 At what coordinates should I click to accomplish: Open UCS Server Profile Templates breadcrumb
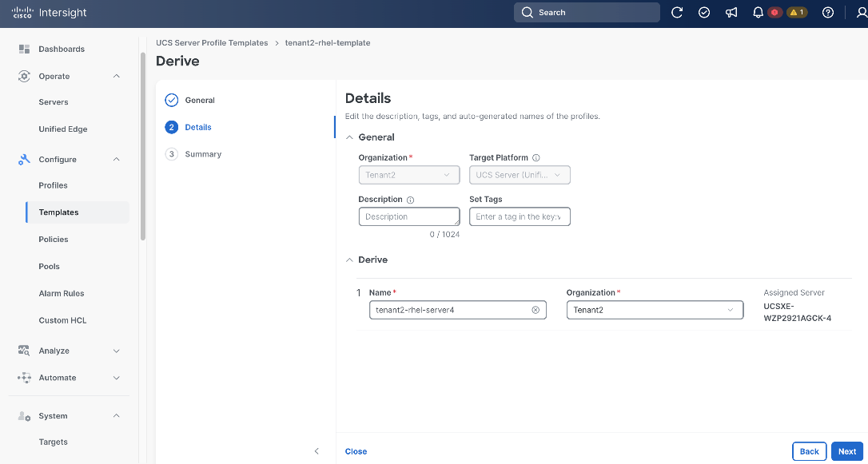click(x=212, y=42)
